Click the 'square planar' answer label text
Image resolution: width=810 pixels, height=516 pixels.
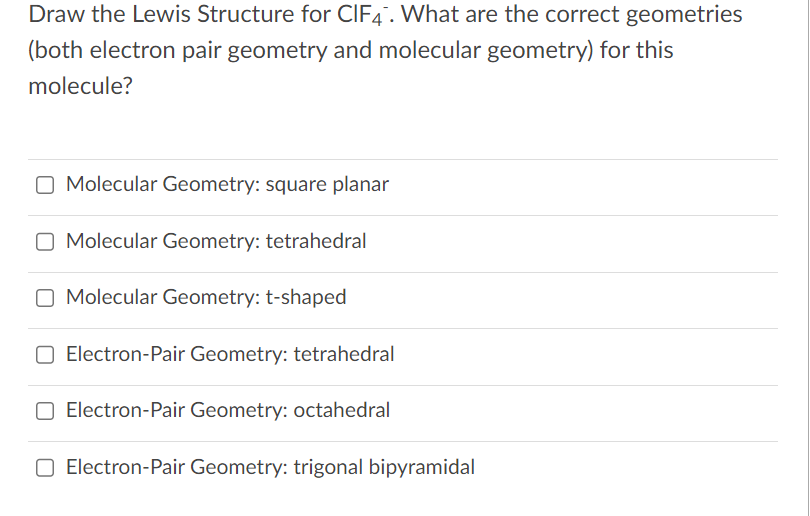[327, 184]
